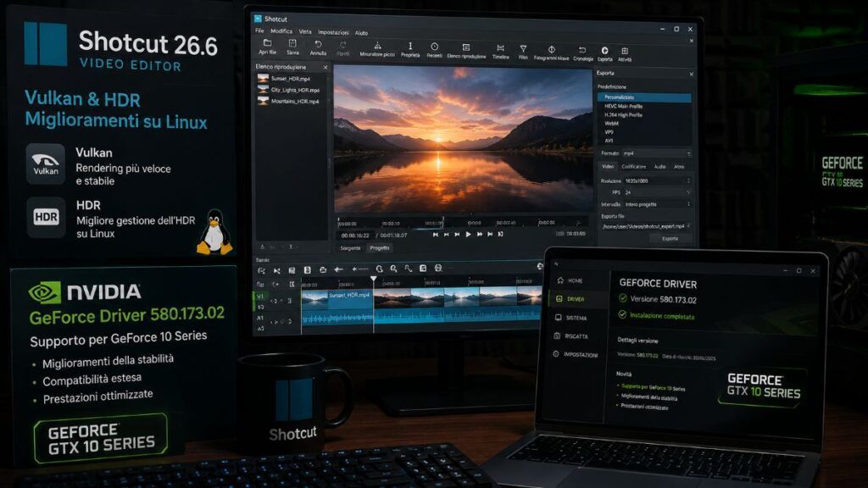Image resolution: width=868 pixels, height=488 pixels.
Task: Click the Play button under the preview
Action: [x=468, y=234]
